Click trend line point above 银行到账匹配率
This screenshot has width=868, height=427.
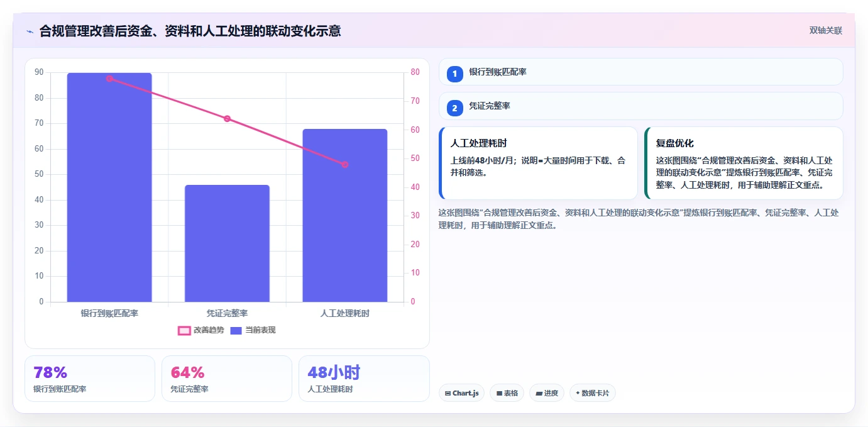click(x=109, y=79)
